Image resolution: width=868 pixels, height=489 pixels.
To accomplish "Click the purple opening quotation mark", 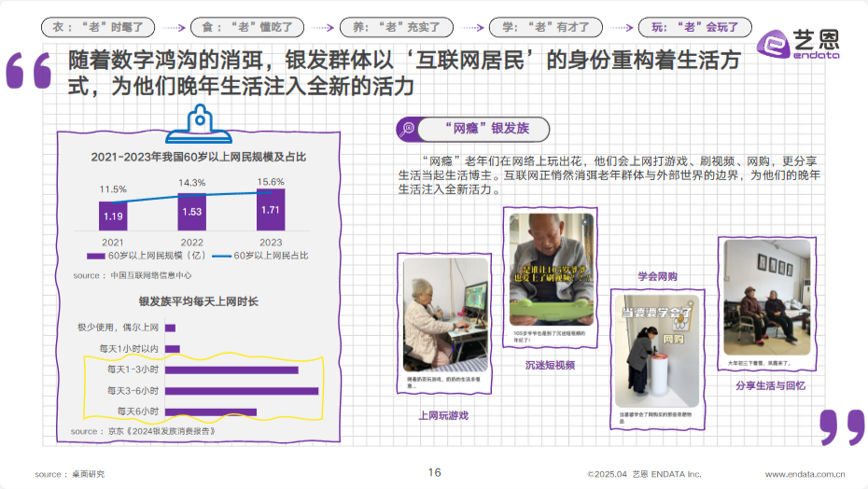I will coord(28,72).
